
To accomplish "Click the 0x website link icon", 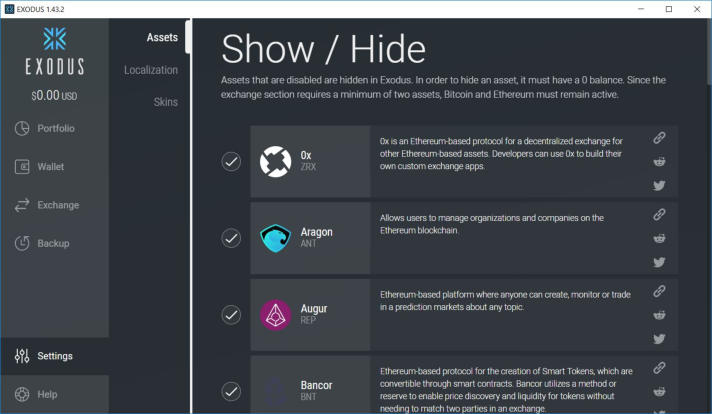I will [659, 138].
